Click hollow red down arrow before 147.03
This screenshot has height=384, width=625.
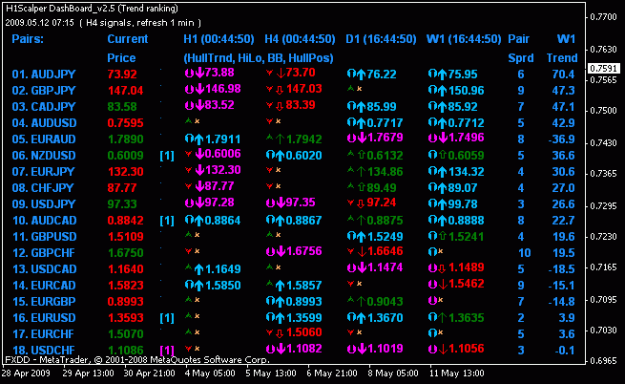click(280, 90)
